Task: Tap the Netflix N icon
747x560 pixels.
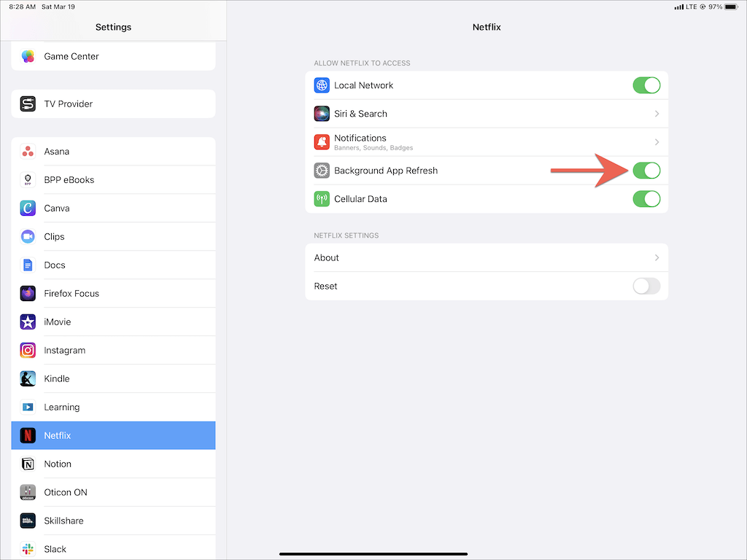Action: click(x=28, y=435)
